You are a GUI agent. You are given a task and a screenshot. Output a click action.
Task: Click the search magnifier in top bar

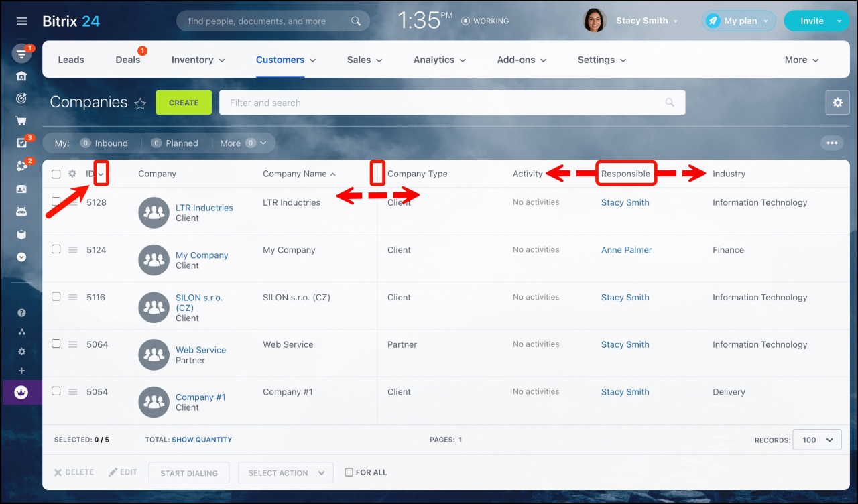[356, 21]
